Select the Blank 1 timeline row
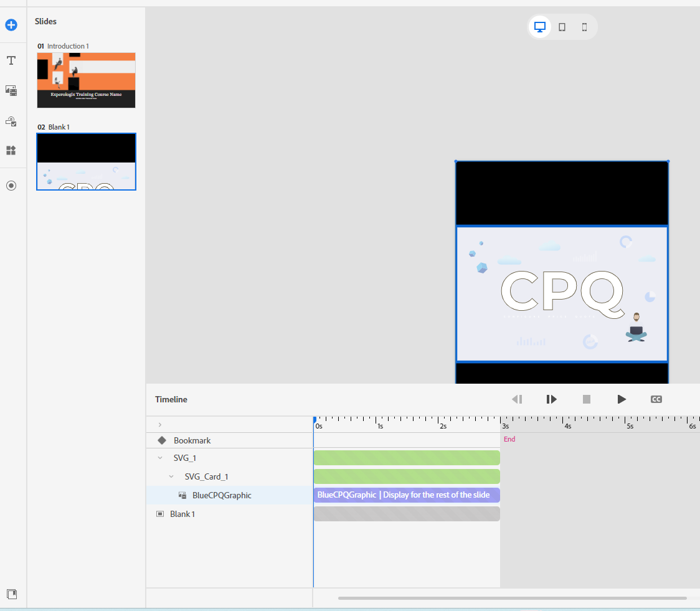 tap(182, 514)
